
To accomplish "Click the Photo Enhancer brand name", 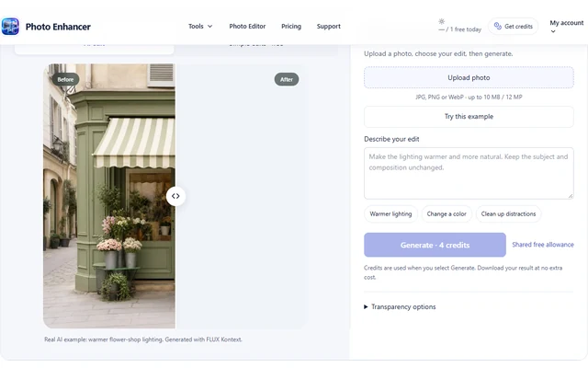I will pyautogui.click(x=58, y=27).
